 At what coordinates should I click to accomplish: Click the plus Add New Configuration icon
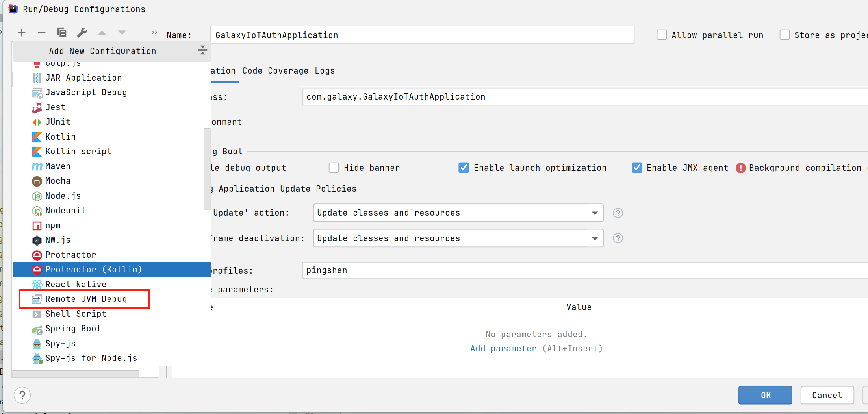pyautogui.click(x=22, y=33)
